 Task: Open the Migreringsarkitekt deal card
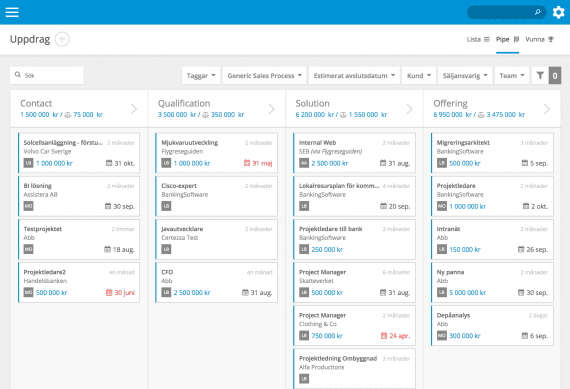coord(492,153)
